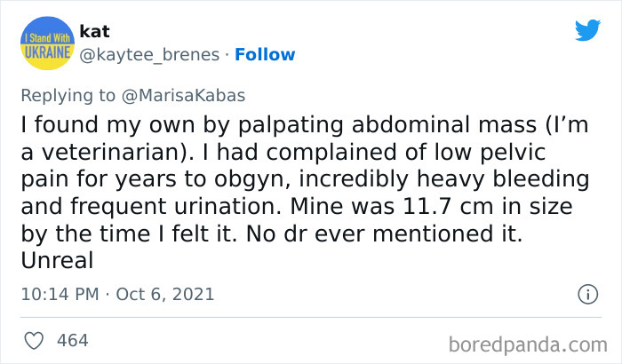Click the 10:14 PM timestamp
Image resolution: width=622 pixels, height=364 pixels.
coord(59,294)
